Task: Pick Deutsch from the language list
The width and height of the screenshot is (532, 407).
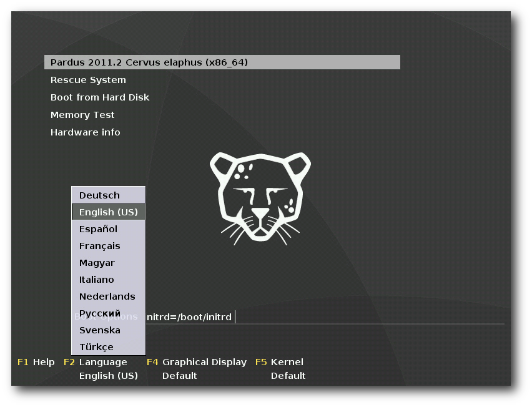Action: (x=108, y=195)
